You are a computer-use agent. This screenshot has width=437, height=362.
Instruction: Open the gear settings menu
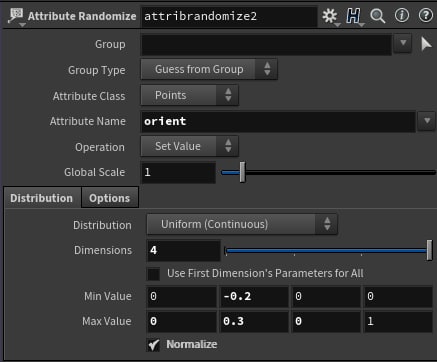point(330,16)
